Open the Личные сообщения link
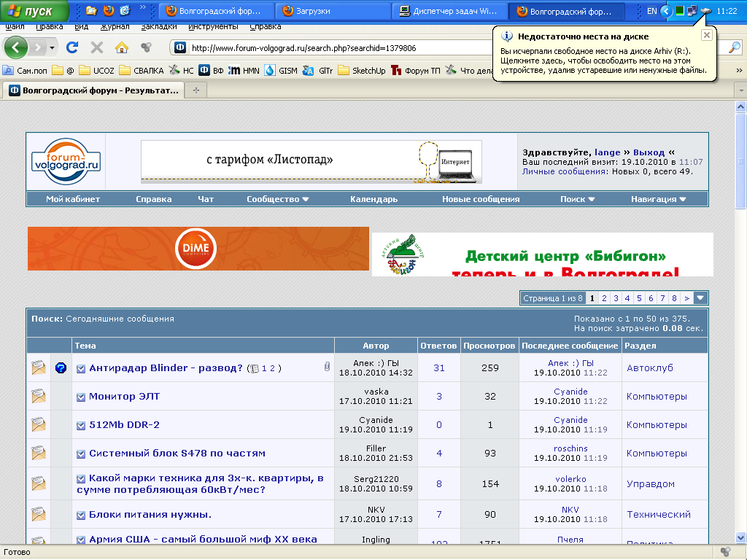Image resolution: width=747 pixels, height=560 pixels. pyautogui.click(x=564, y=171)
